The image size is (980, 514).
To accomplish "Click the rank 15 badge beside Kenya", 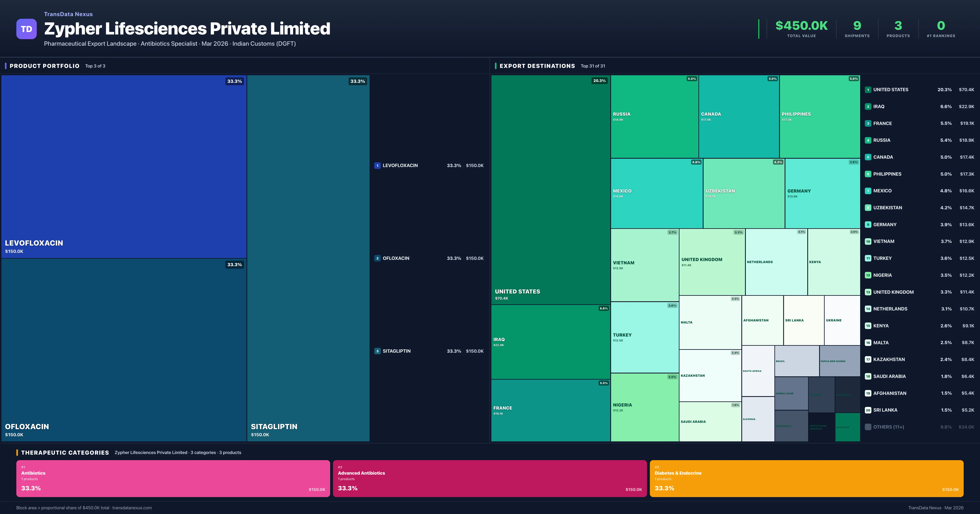I will coord(868,326).
